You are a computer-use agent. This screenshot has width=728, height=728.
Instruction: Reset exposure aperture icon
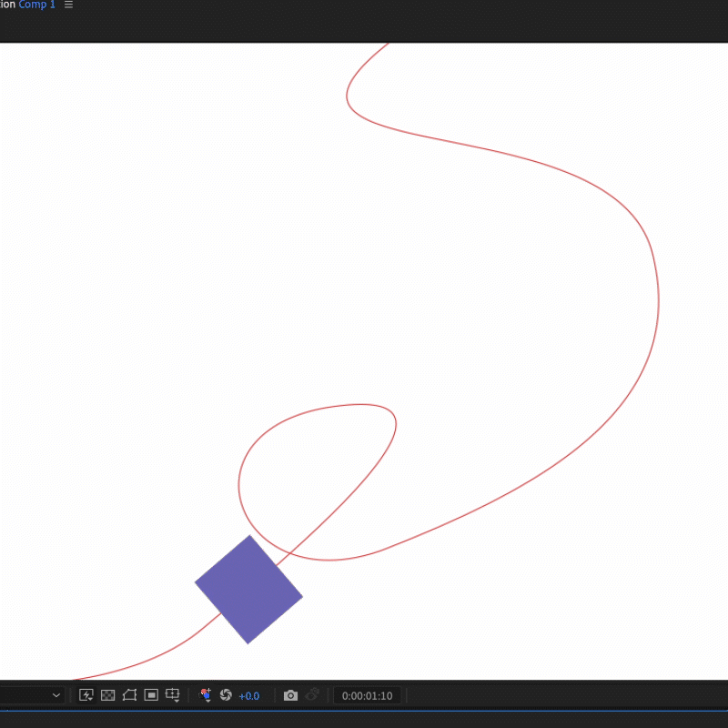(x=226, y=695)
